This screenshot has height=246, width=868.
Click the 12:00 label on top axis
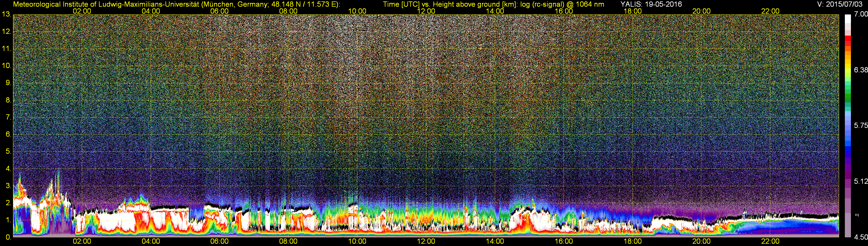pos(426,11)
